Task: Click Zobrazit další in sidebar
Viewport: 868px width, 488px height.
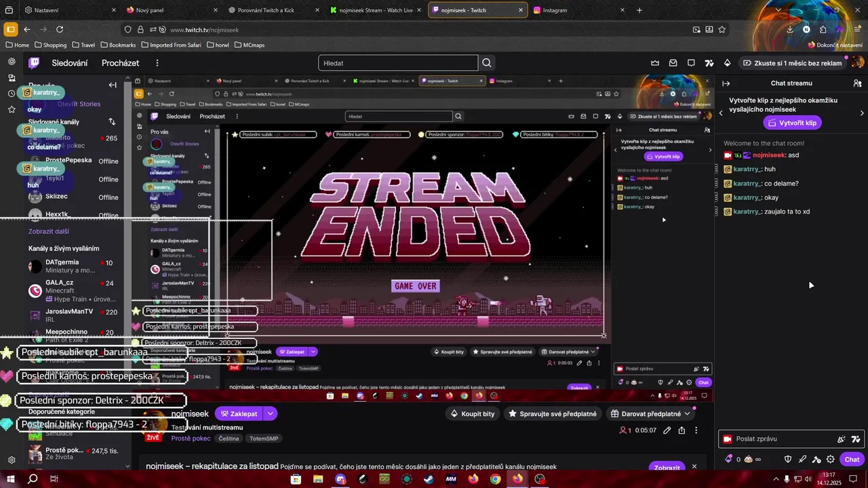Action: [x=49, y=231]
